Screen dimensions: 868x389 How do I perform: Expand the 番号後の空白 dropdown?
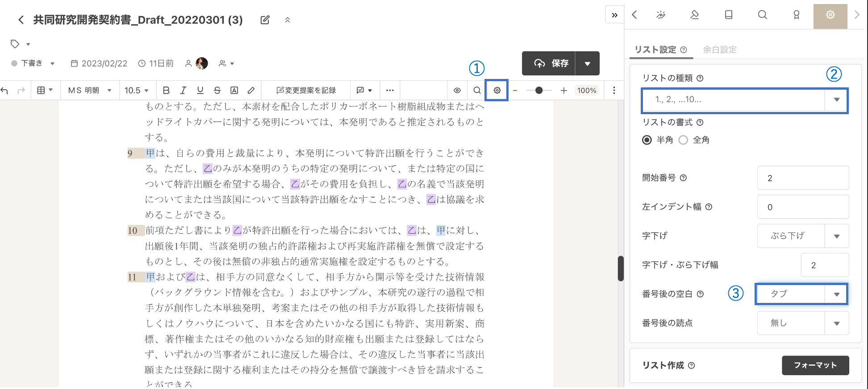tap(801, 294)
